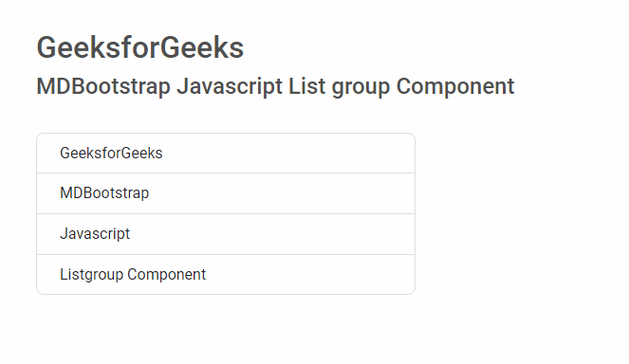Screen dimensions: 629x364
Task: Select the Listgroup Component list item
Action: click(226, 275)
